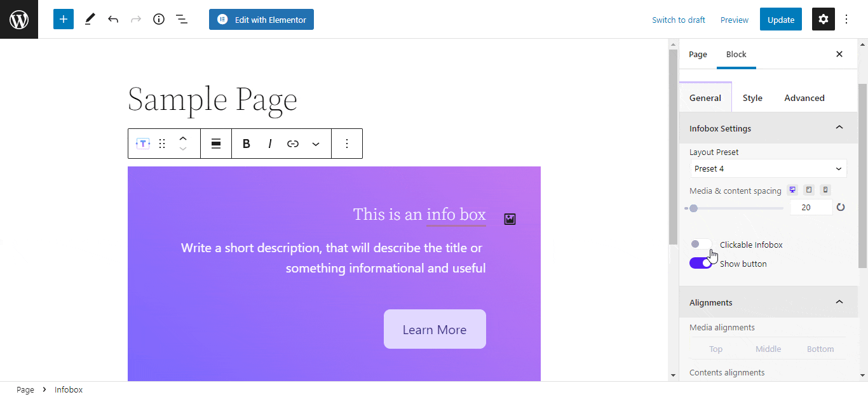The image size is (868, 397).
Task: Click the block inserter plus icon
Action: [x=63, y=19]
